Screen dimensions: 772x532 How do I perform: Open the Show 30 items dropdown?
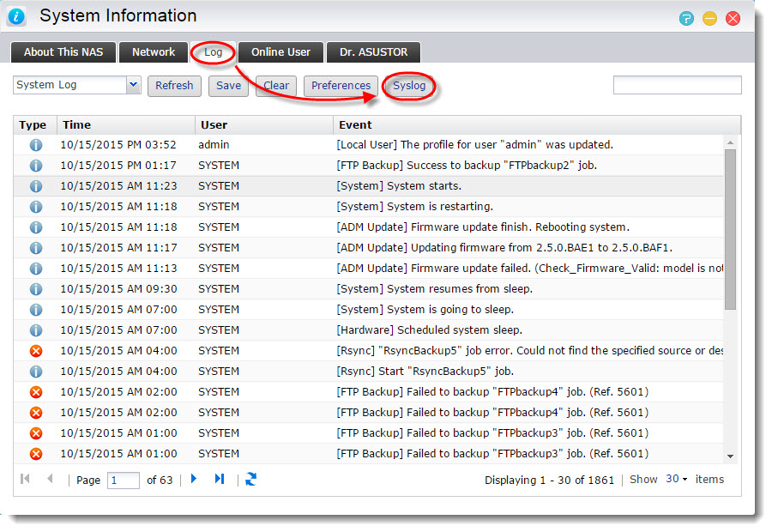(x=678, y=479)
